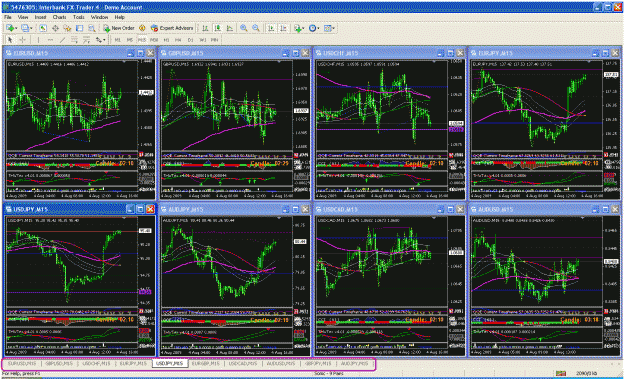
Task: Select the Crosshair tool
Action: pos(22,40)
